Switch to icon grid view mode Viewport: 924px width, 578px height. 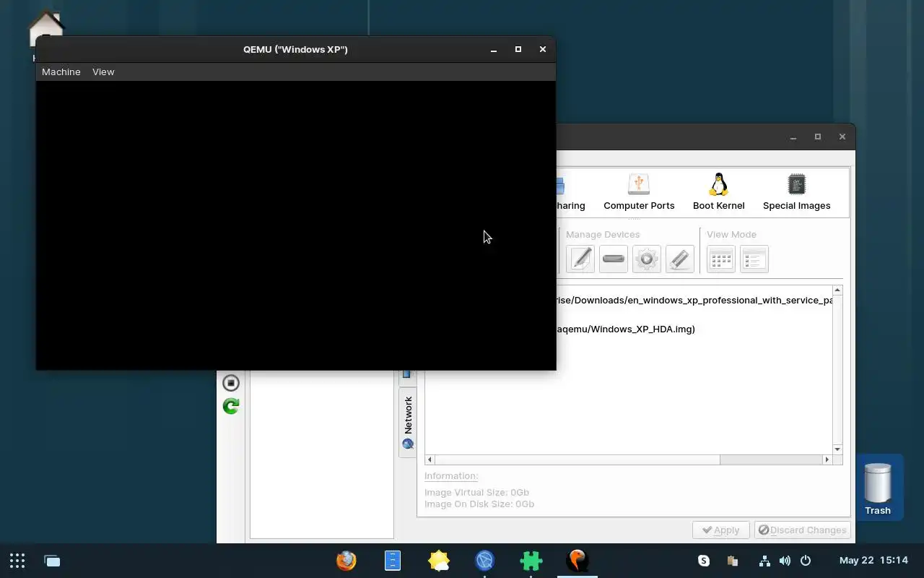[721, 259]
